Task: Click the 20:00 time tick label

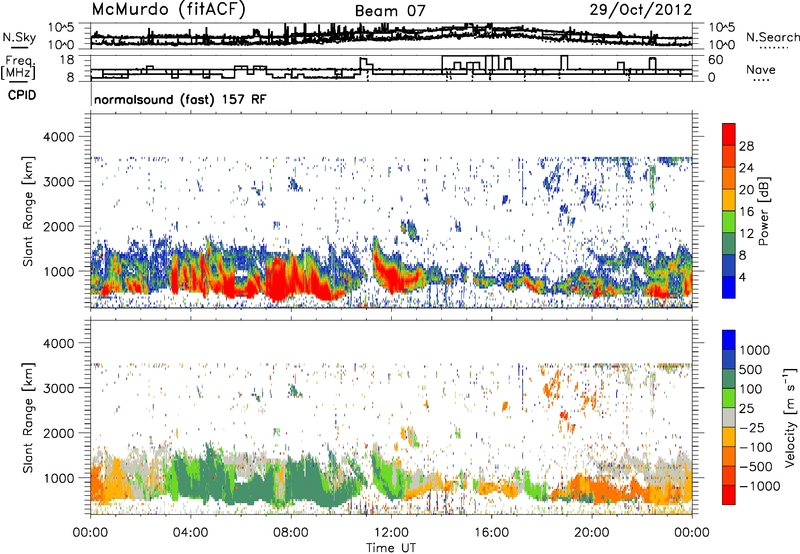Action: (592, 533)
